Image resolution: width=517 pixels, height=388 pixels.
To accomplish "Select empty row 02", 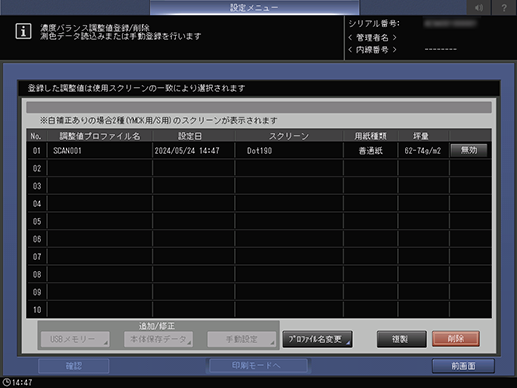I will (259, 168).
